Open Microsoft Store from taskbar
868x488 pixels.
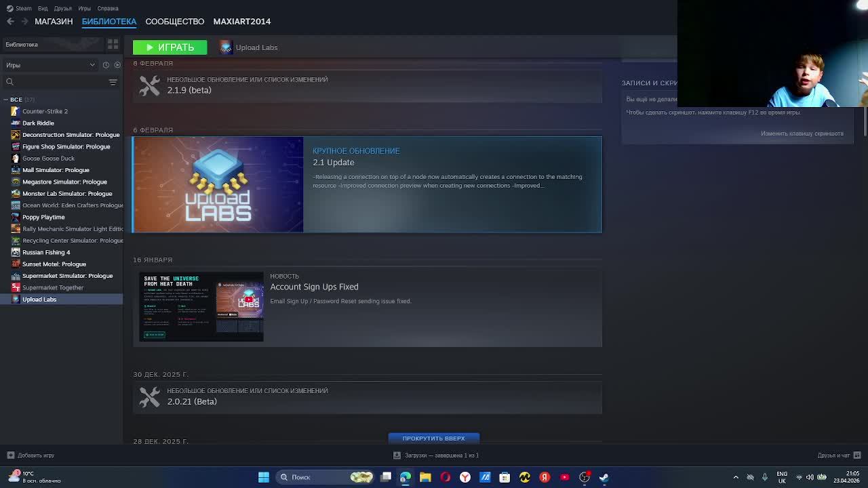pyautogui.click(x=505, y=477)
